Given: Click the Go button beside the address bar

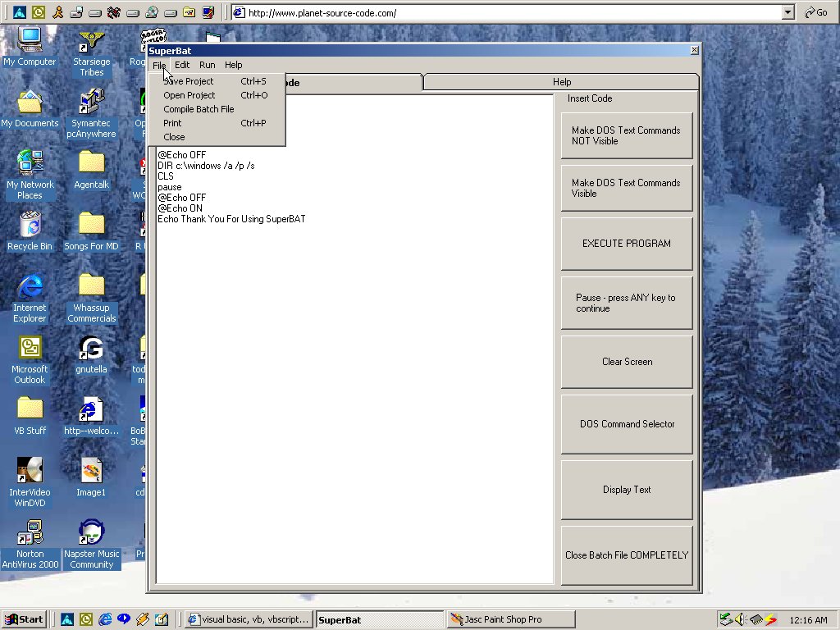Looking at the screenshot, I should (815, 12).
